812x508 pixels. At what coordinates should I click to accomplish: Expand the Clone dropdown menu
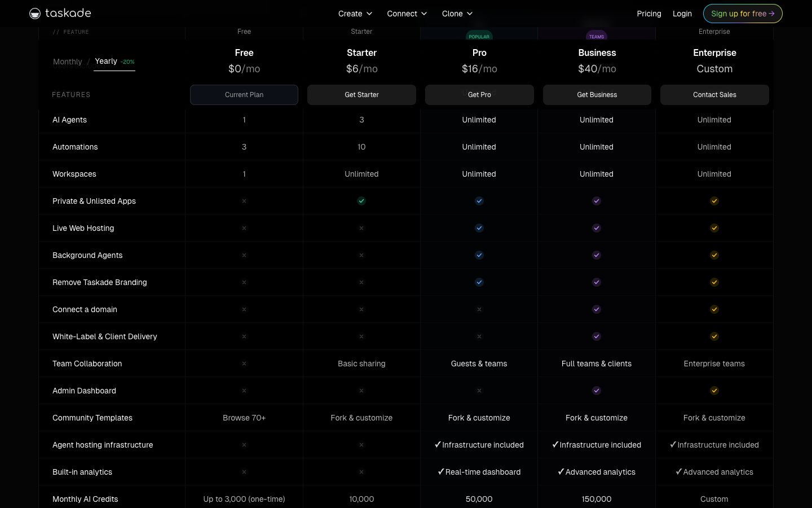[457, 14]
